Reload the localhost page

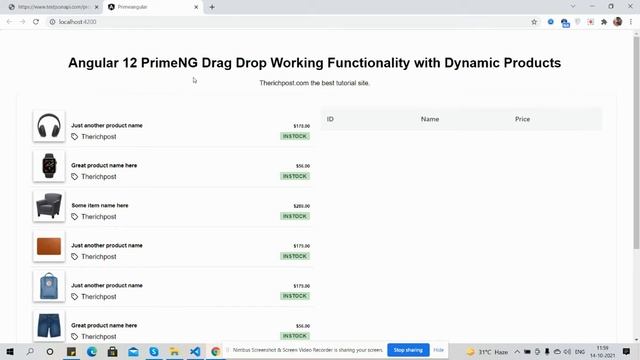point(36,22)
